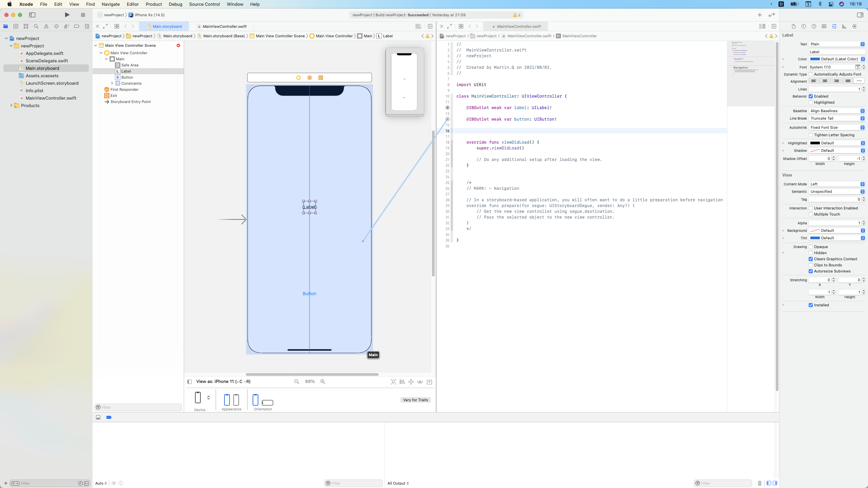
Task: Expand the Constraints tree item
Action: [x=112, y=83]
